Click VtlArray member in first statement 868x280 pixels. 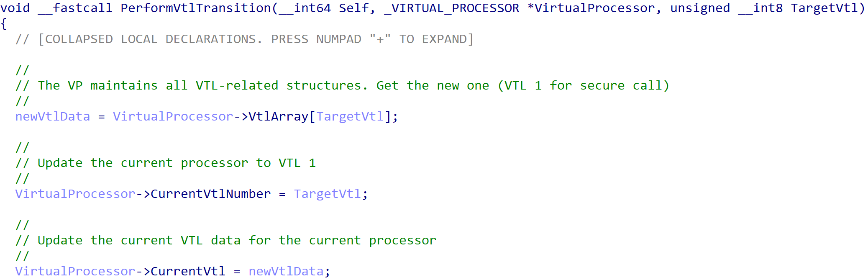click(x=278, y=116)
